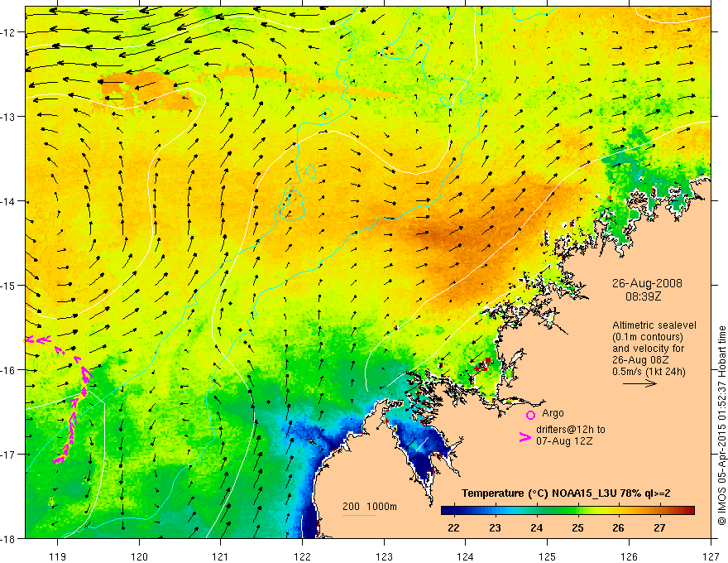The image size is (728, 563).
Task: Click the 'Argo' legend label
Action: coord(553,413)
